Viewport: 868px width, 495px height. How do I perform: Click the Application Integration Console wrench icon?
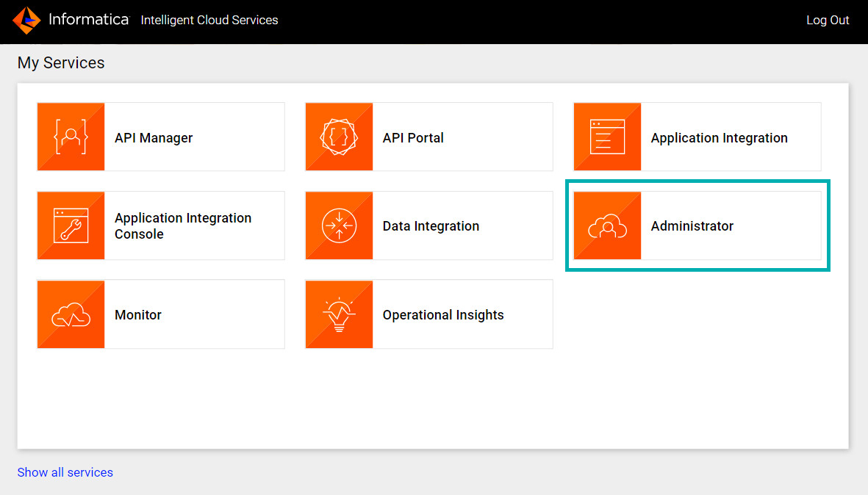coord(71,225)
